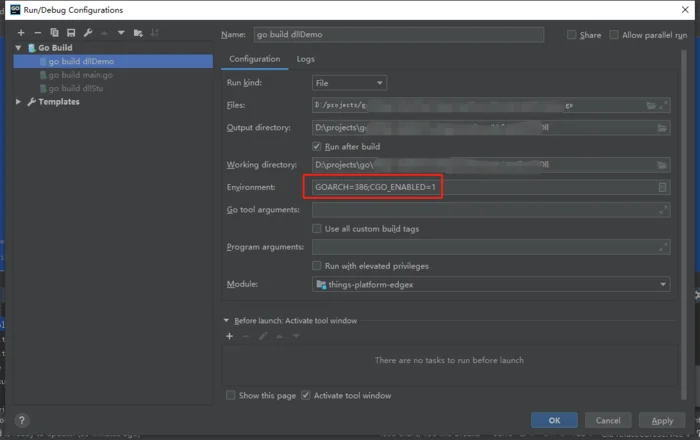Browse for Output directory folder icon
The height and width of the screenshot is (440, 700).
(x=662, y=128)
